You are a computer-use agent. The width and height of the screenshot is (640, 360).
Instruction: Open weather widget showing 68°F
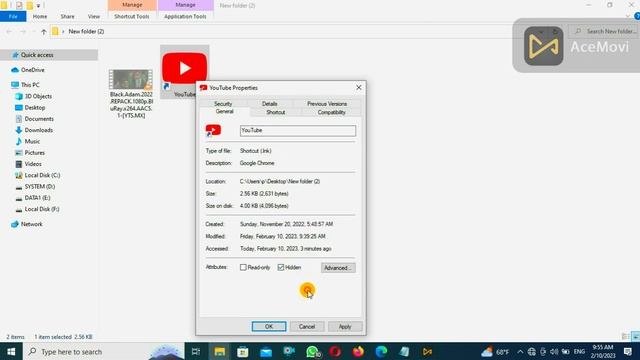point(495,351)
